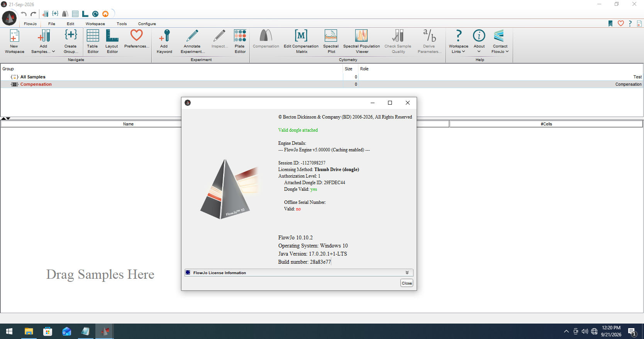Click the new document plus icon at top right
This screenshot has width=644, height=339.
click(x=639, y=24)
